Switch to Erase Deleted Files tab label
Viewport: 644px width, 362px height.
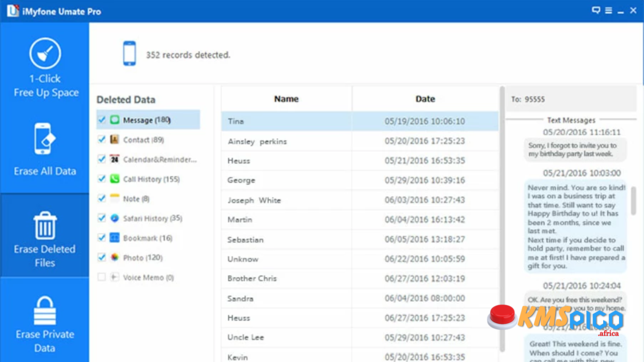click(x=45, y=256)
